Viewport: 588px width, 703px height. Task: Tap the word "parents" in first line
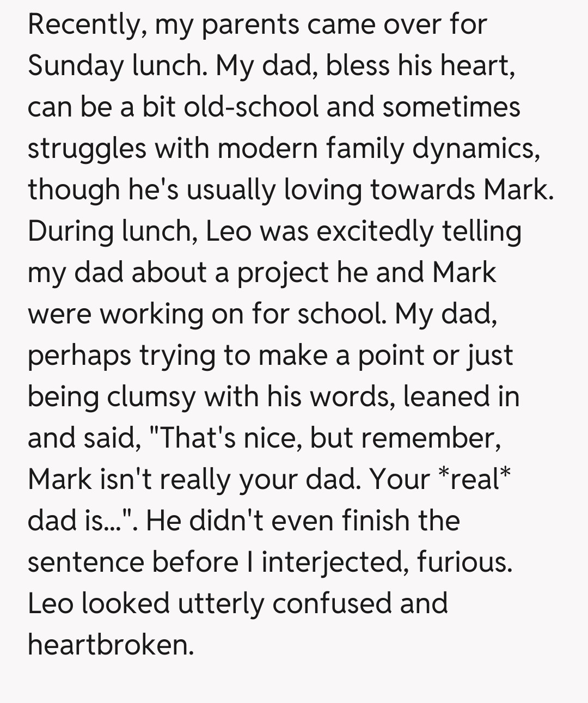click(x=250, y=25)
